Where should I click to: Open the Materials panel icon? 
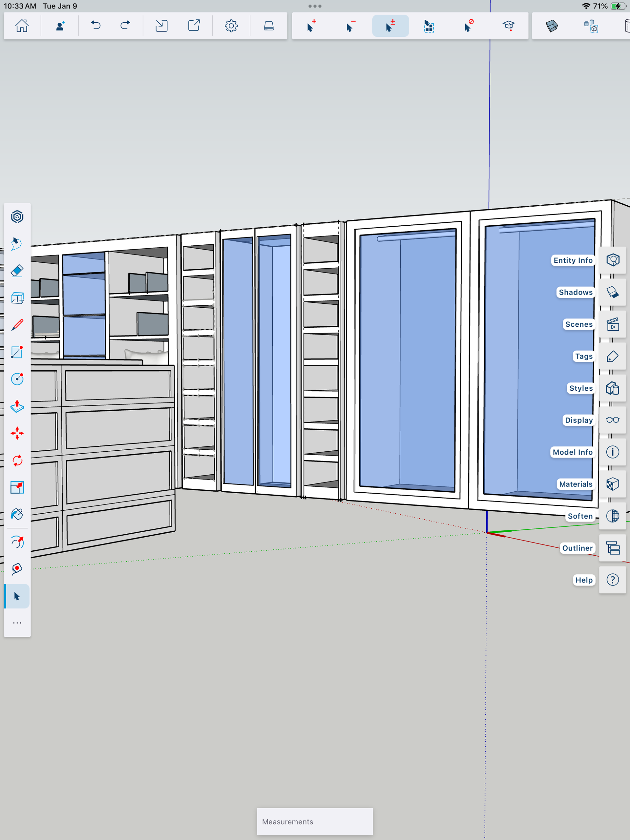click(613, 484)
